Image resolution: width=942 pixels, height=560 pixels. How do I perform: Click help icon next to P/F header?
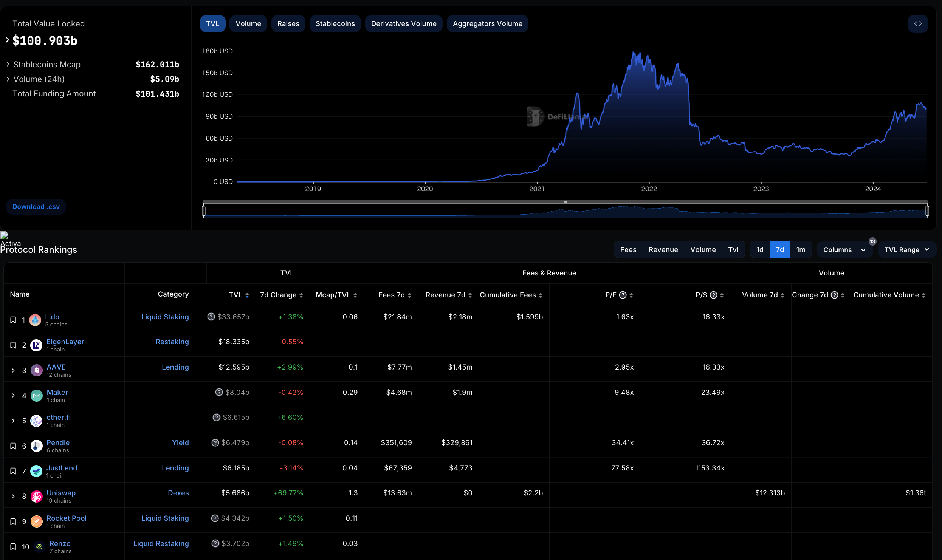coord(623,295)
